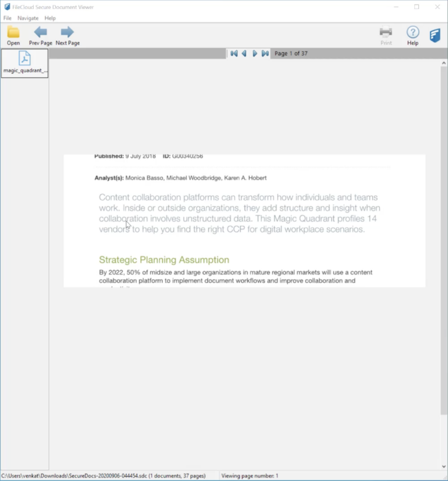Image resolution: width=448 pixels, height=481 pixels.
Task: Jump to the last page of the document
Action: [x=265, y=54]
